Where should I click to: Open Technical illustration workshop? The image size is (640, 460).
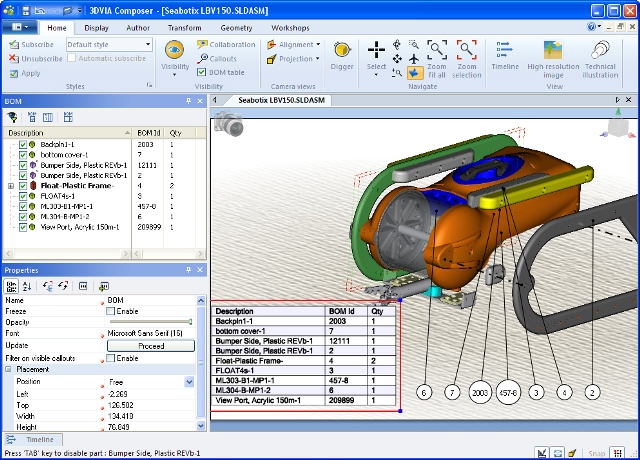pos(600,50)
